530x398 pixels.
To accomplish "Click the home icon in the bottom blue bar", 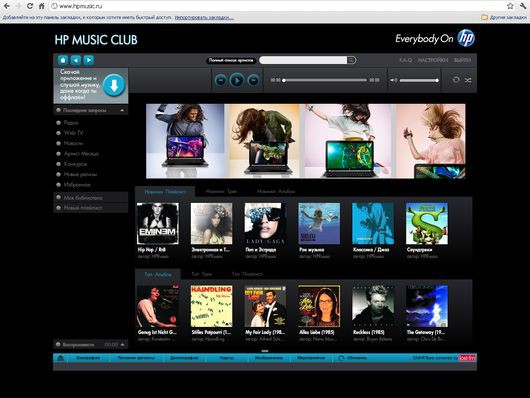I will [x=61, y=358].
